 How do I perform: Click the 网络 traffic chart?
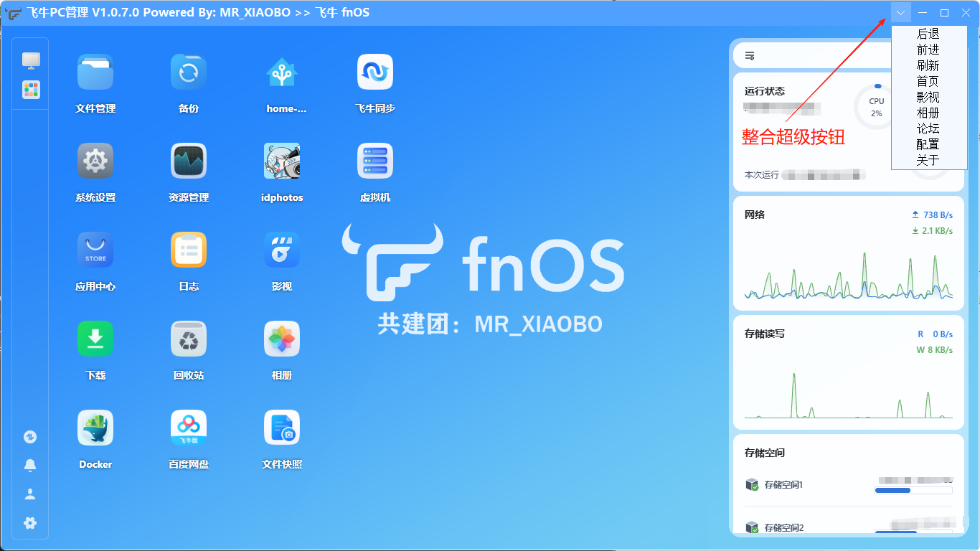click(849, 276)
